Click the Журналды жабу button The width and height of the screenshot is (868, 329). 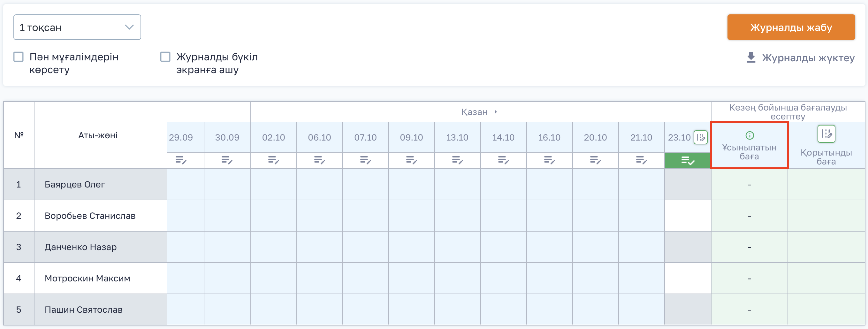point(791,27)
